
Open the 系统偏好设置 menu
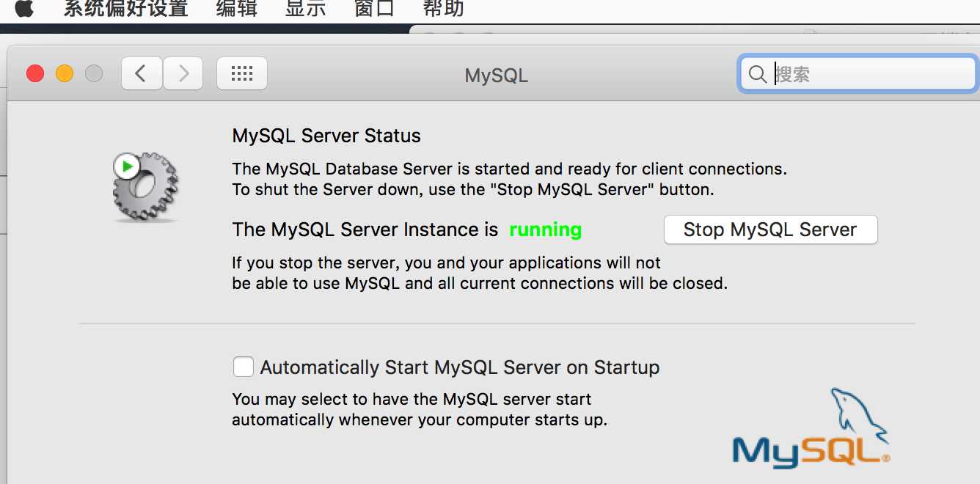pos(125,9)
